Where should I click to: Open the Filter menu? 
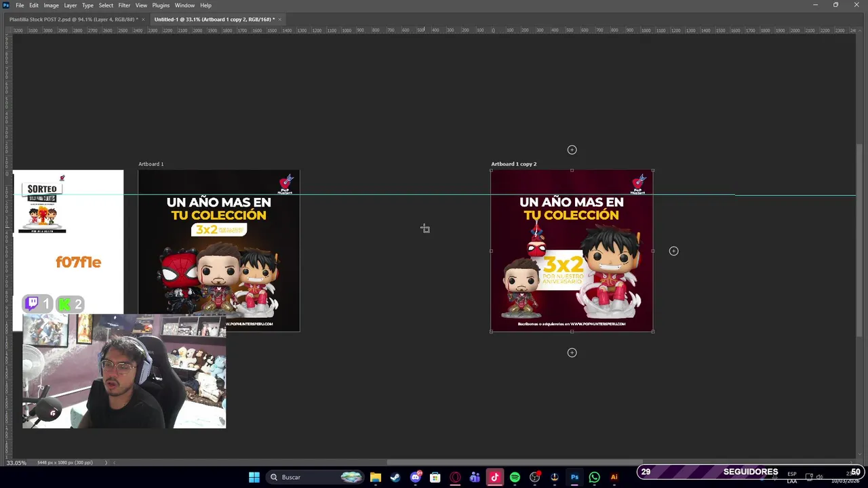(x=124, y=5)
